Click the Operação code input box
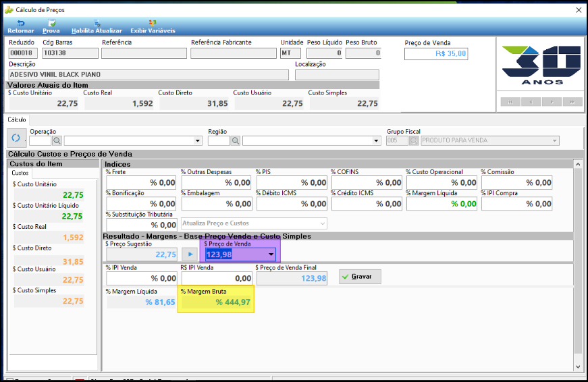Screen dimensions: 588x382 coord(40,141)
